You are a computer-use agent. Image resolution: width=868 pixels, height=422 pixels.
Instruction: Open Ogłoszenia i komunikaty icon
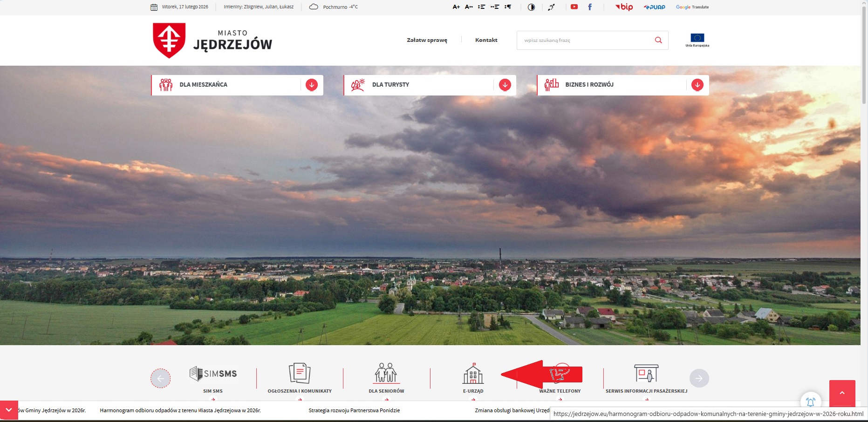(x=300, y=374)
